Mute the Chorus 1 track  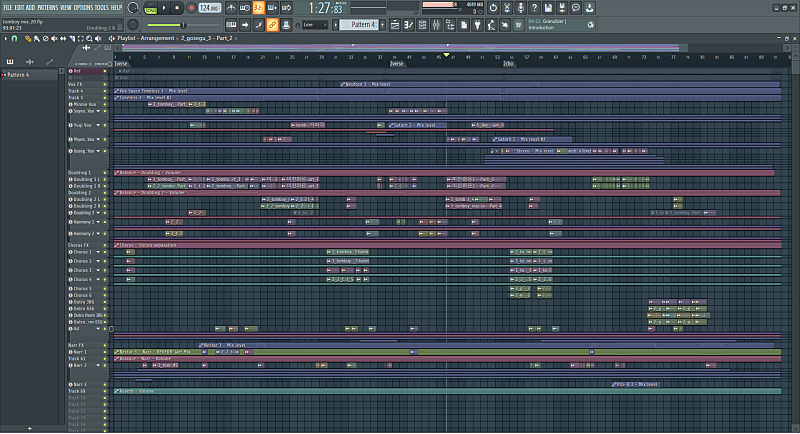pyautogui.click(x=105, y=252)
